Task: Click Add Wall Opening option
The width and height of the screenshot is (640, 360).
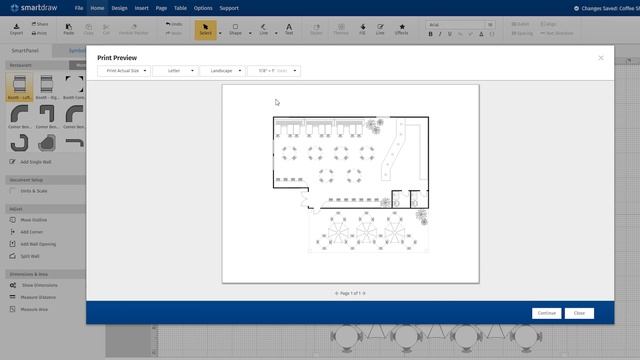Action: [x=33, y=244]
